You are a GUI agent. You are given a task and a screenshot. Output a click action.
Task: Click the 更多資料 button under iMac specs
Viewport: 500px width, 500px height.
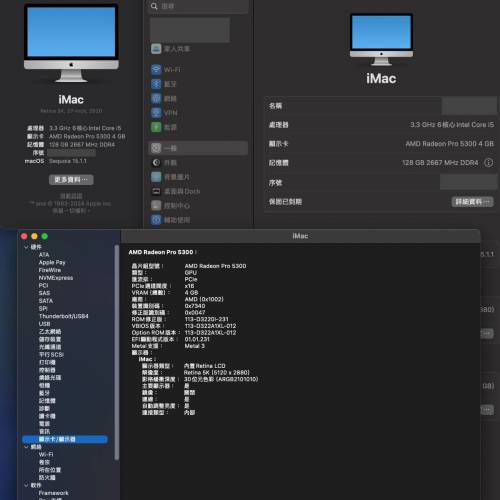click(x=71, y=180)
